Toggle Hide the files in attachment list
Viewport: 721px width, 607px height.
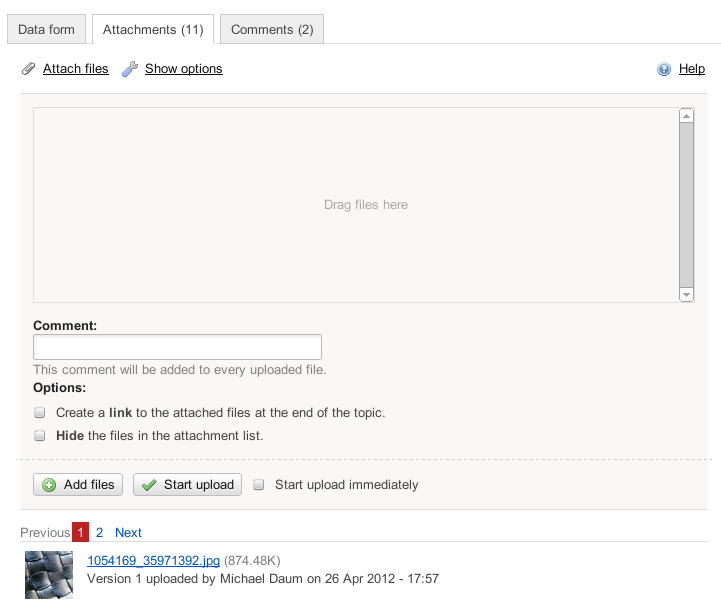[40, 436]
